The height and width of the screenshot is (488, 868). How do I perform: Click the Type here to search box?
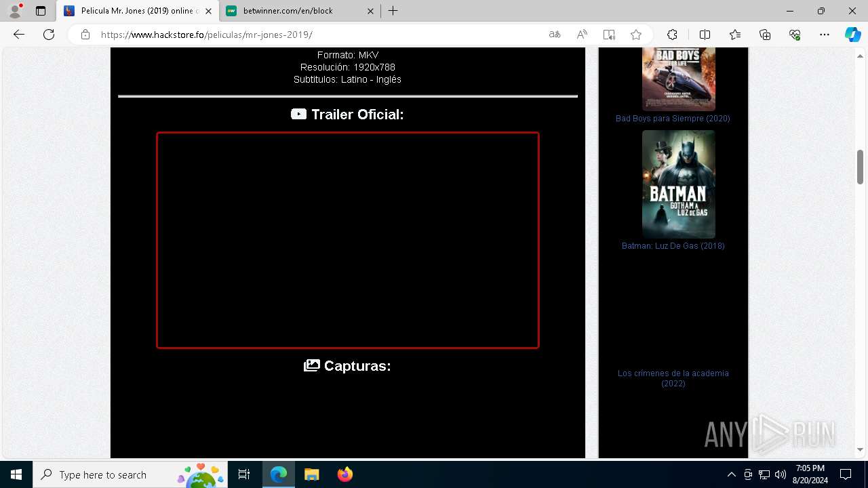coord(130,474)
